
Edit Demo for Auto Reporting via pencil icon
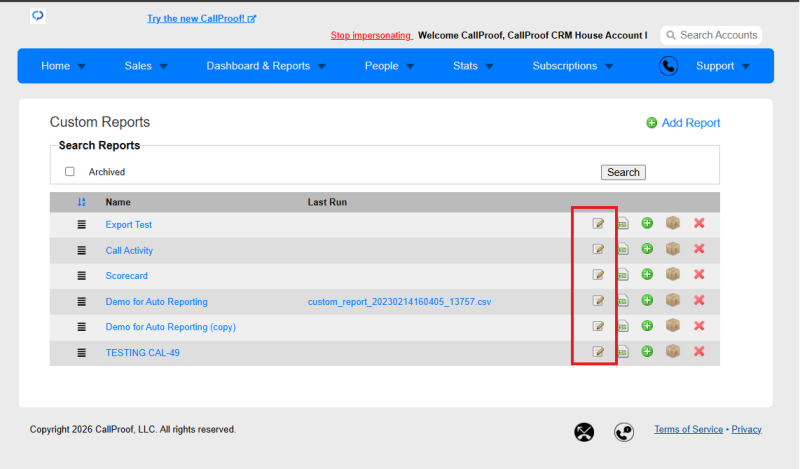coord(598,301)
